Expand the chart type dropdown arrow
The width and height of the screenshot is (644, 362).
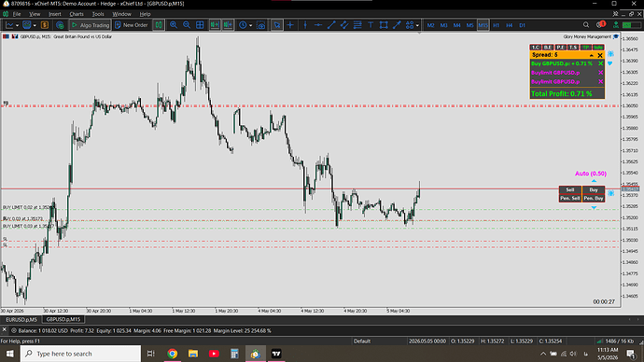tap(17, 25)
